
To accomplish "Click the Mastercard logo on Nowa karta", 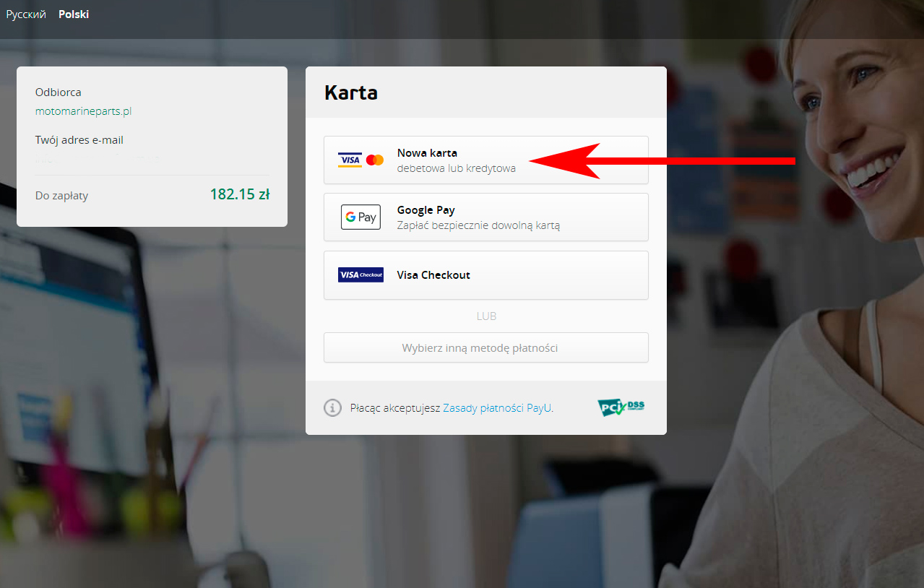I will pyautogui.click(x=375, y=160).
